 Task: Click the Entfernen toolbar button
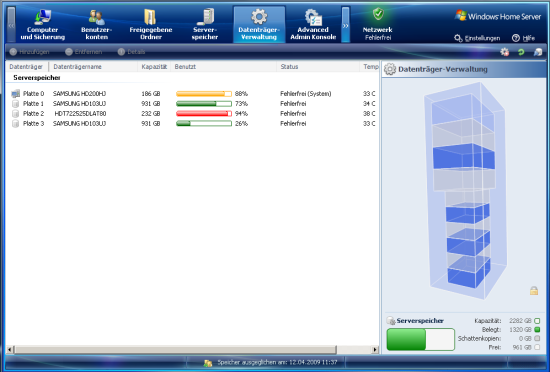tap(83, 52)
